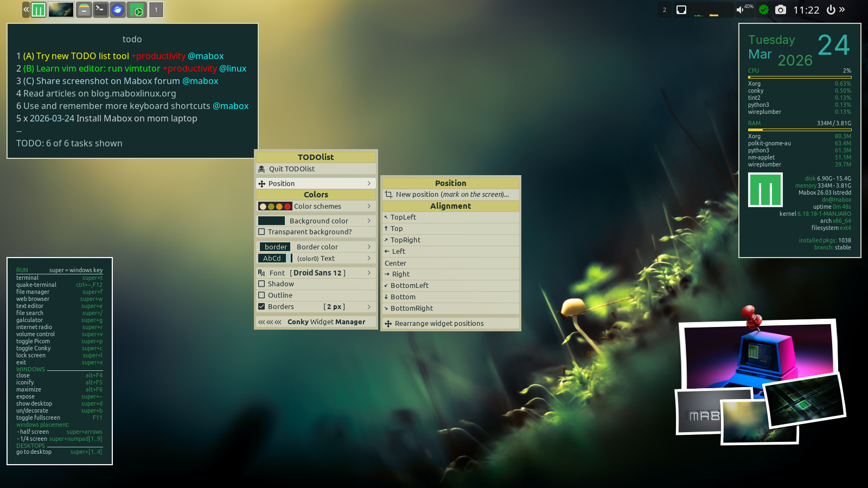
Task: Click Quit TODOlist
Action: tap(291, 169)
